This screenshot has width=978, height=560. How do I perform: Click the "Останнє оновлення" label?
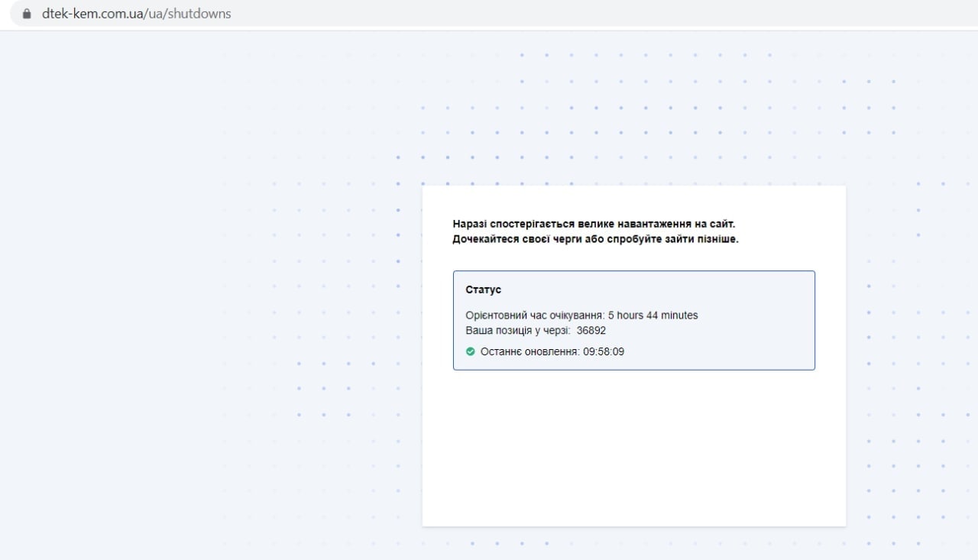coord(529,351)
